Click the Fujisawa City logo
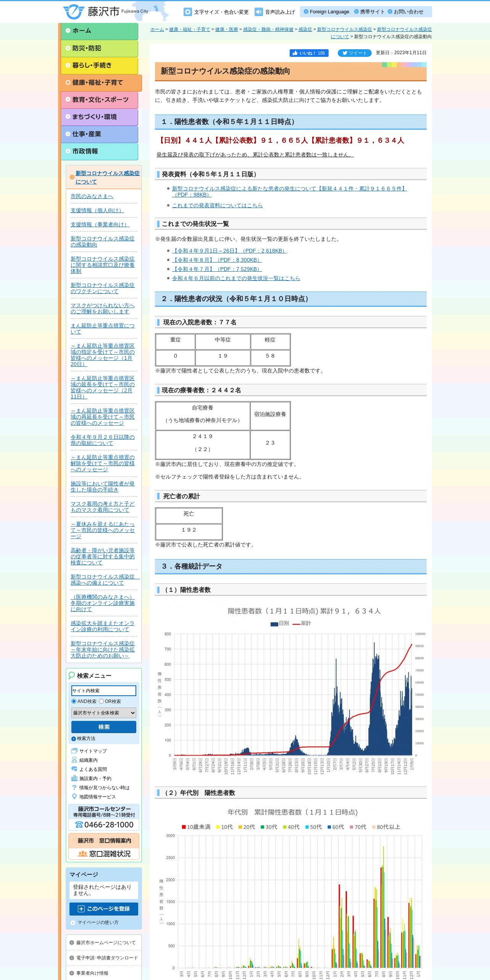This screenshot has height=980, width=490. [x=106, y=12]
